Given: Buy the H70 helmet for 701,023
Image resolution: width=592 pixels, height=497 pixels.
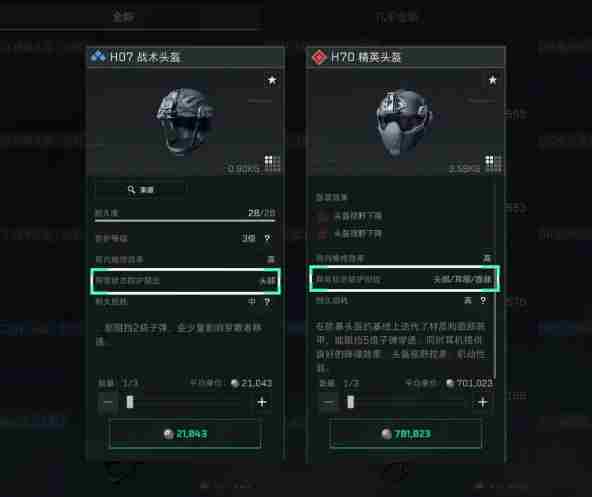Looking at the screenshot, I should click(405, 434).
